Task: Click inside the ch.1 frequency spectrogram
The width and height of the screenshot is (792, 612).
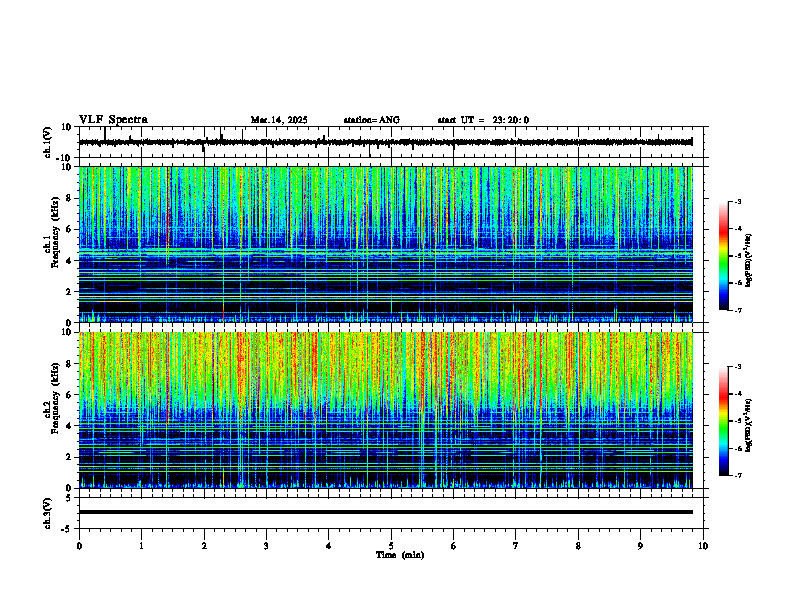Action: tap(385, 244)
